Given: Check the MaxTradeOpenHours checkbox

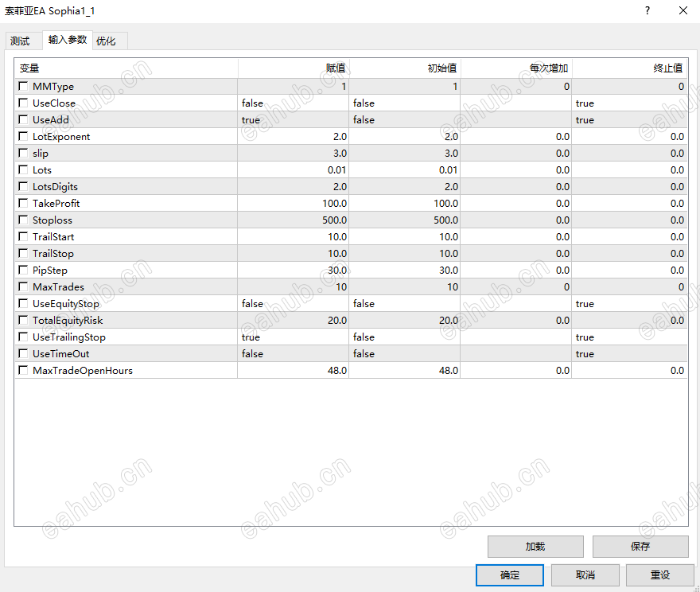Looking at the screenshot, I should coord(23,370).
